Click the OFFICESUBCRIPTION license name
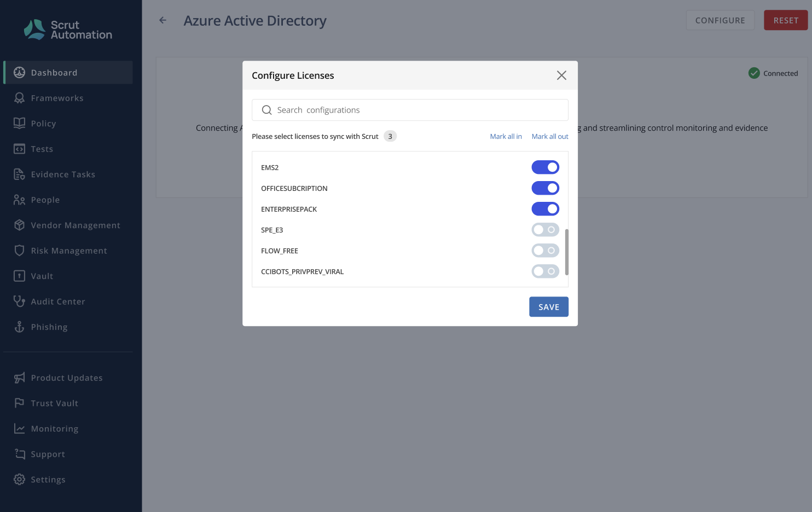The width and height of the screenshot is (812, 512). [x=294, y=188]
